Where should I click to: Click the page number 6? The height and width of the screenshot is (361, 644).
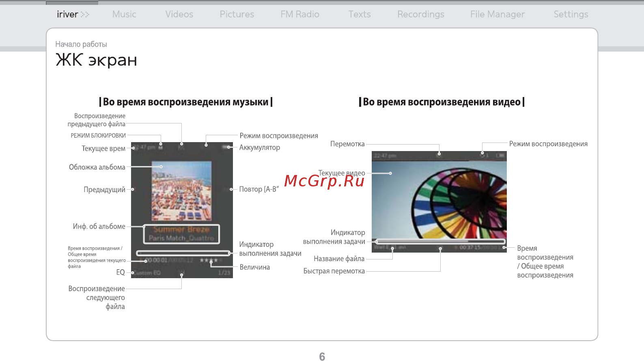point(322,357)
